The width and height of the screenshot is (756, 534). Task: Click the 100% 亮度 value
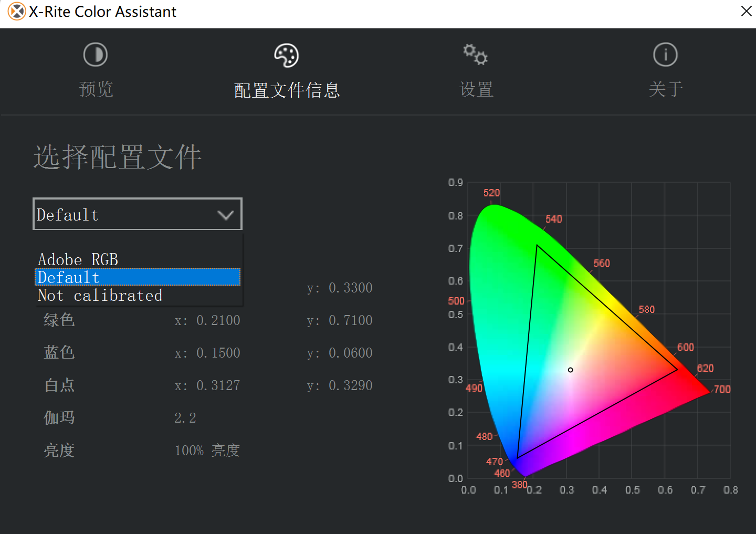[207, 451]
